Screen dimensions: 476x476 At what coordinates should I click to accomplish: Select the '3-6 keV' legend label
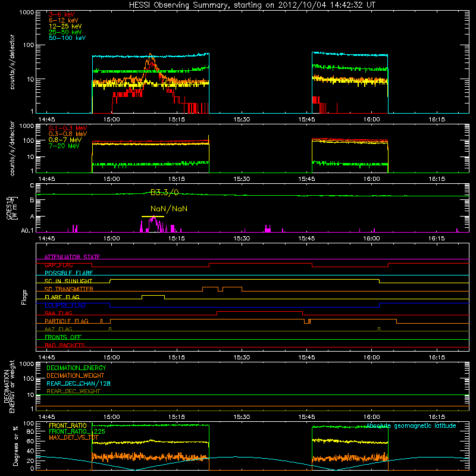tap(62, 14)
